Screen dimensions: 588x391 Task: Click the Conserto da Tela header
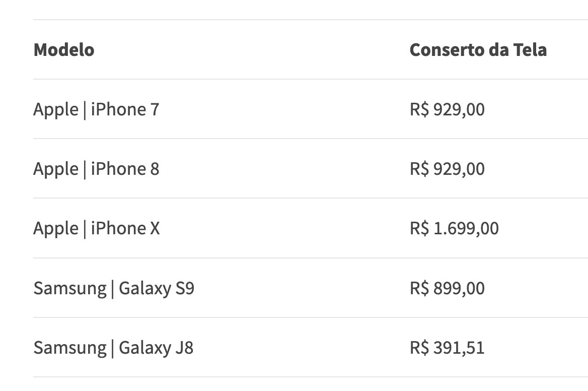tap(478, 50)
